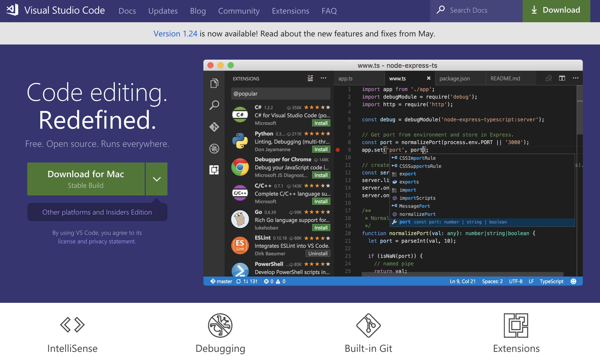The height and width of the screenshot is (364, 600).
Task: Switch to the package.json tab
Action: point(455,79)
